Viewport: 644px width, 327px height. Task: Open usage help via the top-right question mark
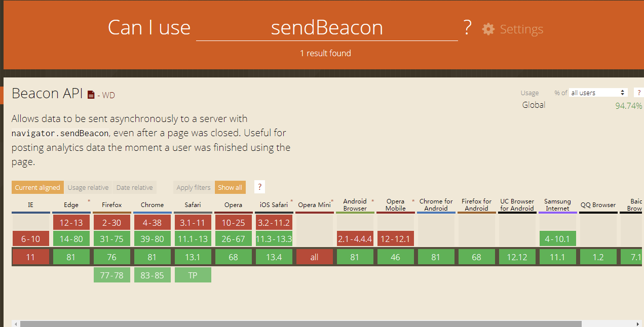pyautogui.click(x=638, y=92)
